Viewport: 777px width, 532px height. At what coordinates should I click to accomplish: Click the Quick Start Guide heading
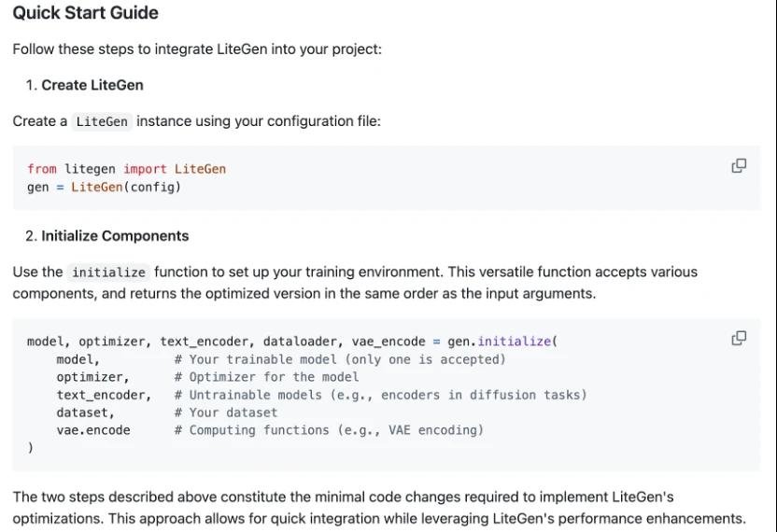tap(85, 13)
